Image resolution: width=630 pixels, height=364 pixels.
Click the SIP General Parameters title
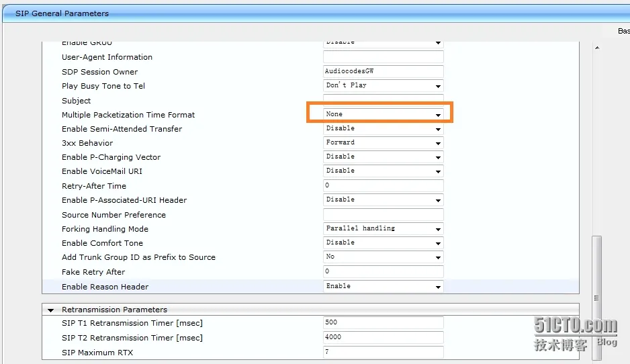tap(62, 13)
